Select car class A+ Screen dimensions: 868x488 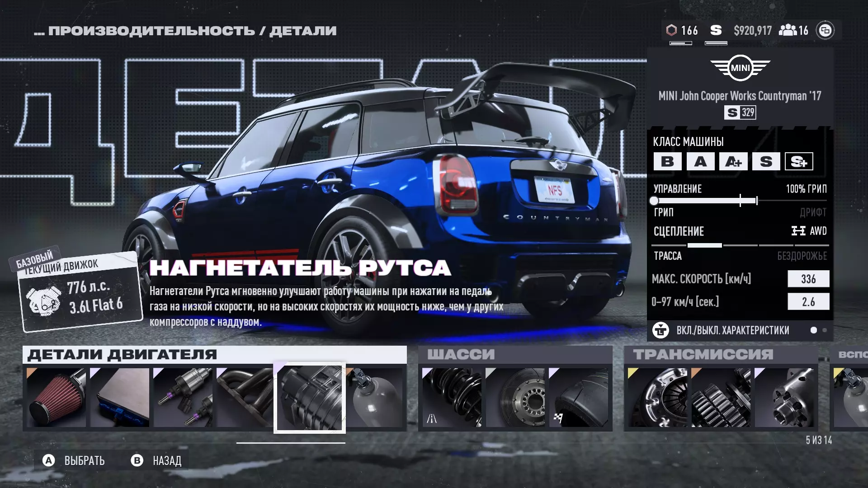pyautogui.click(x=733, y=161)
